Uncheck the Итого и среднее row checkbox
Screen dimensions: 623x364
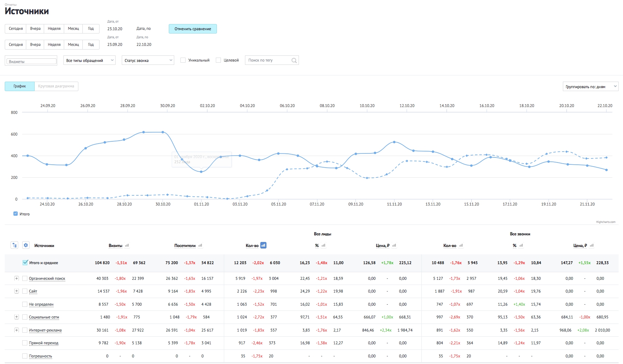tap(25, 263)
